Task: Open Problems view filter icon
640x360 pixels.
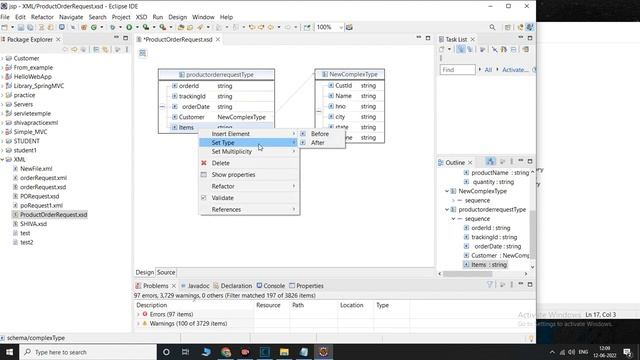Action: pyautogui.click(x=490, y=284)
